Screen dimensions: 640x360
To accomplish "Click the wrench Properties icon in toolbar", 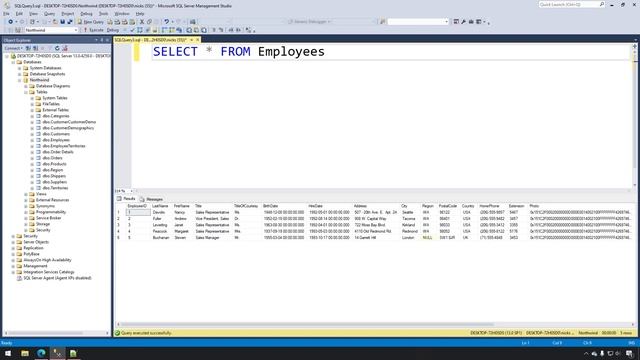I will click(463, 22).
